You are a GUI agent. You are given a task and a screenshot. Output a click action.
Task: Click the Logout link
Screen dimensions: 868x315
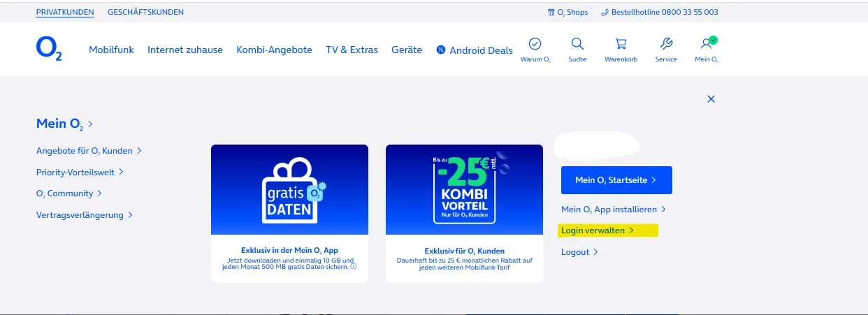coord(580,252)
